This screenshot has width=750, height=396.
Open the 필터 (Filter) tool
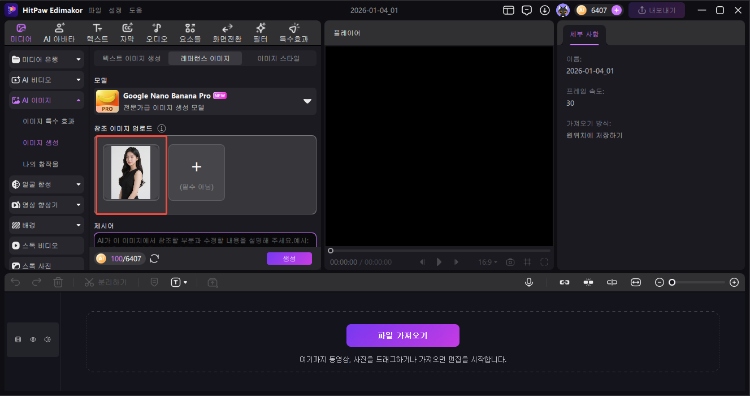[x=261, y=33]
